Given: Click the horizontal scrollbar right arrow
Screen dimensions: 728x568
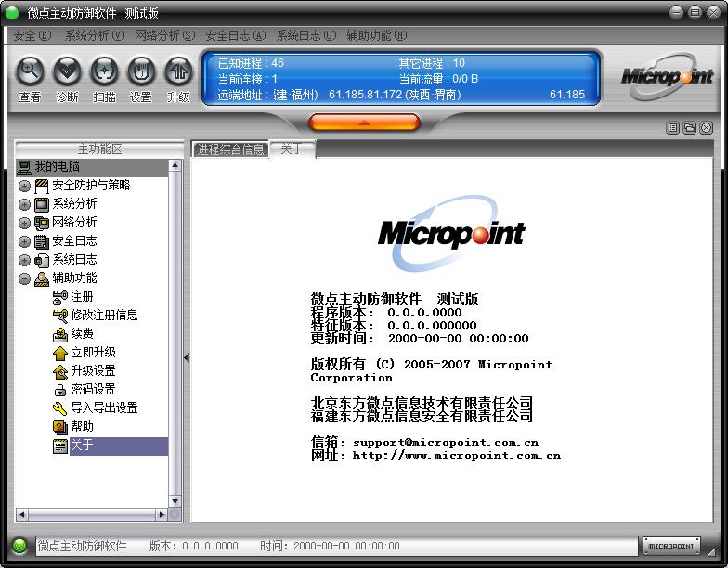Looking at the screenshot, I should tap(162, 514).
